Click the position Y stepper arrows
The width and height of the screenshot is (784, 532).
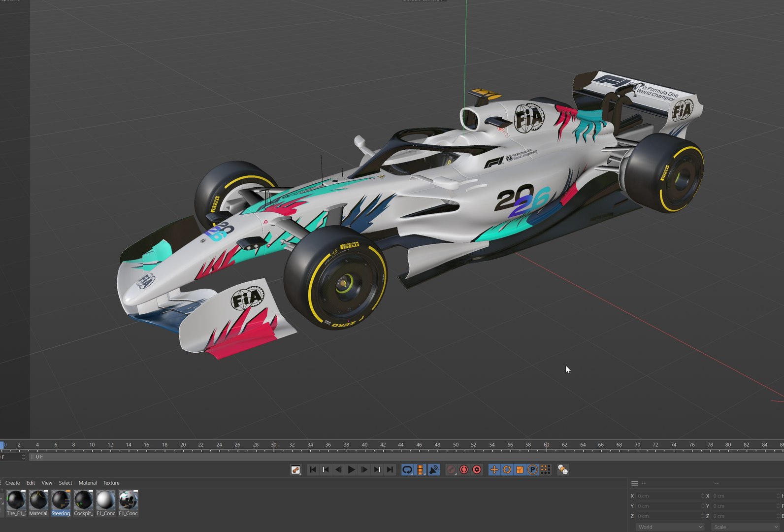tap(703, 506)
